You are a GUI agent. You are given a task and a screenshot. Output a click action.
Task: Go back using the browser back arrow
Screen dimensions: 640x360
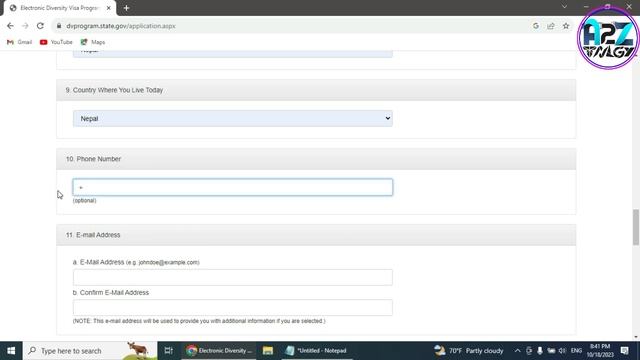[x=10, y=26]
